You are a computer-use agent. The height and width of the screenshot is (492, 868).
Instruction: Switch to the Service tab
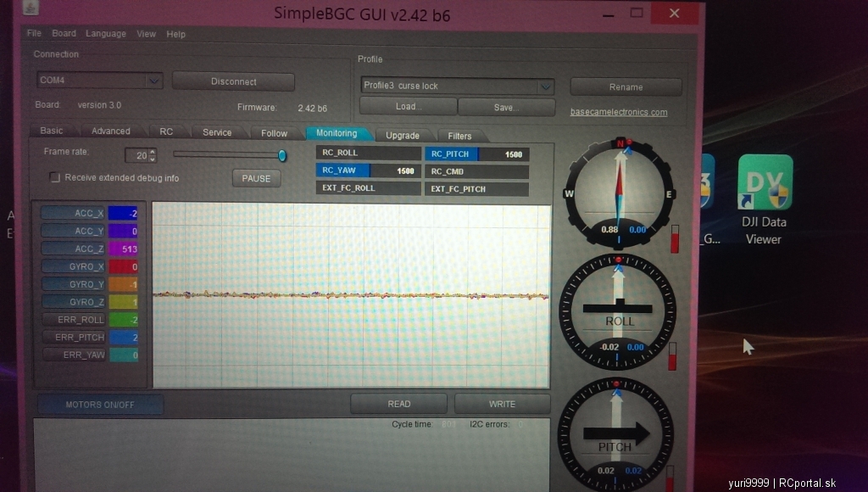pos(217,132)
